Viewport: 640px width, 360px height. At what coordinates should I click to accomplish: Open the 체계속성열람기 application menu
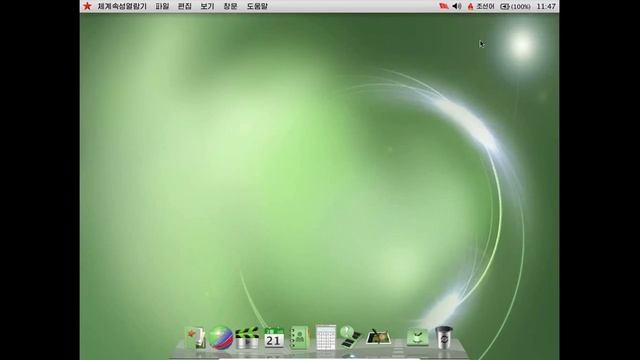click(122, 6)
